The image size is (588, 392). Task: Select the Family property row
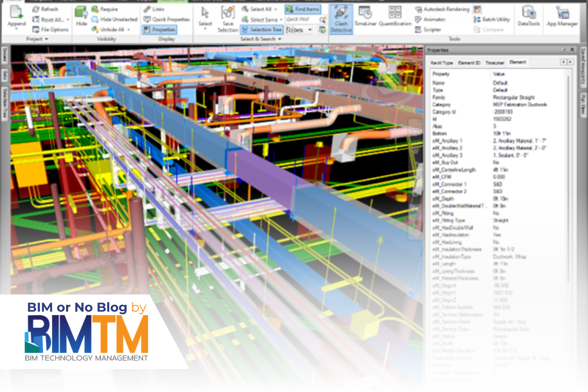[x=498, y=98]
